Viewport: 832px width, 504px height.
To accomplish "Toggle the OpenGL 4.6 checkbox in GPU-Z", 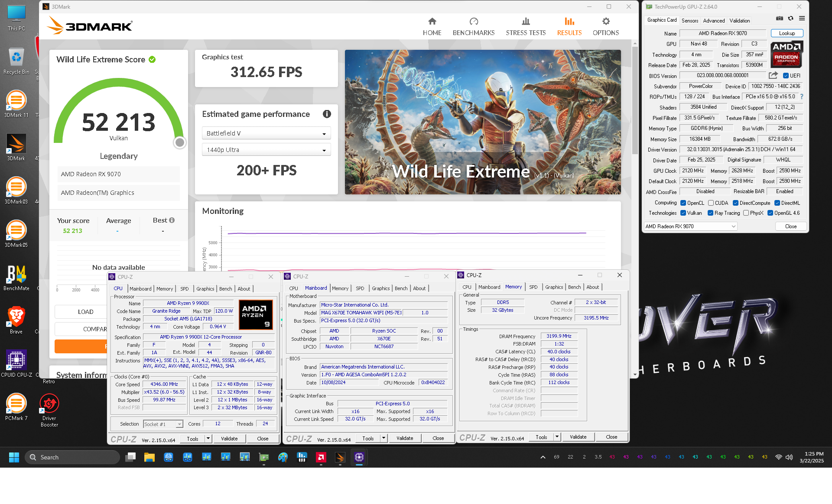I will pos(770,213).
